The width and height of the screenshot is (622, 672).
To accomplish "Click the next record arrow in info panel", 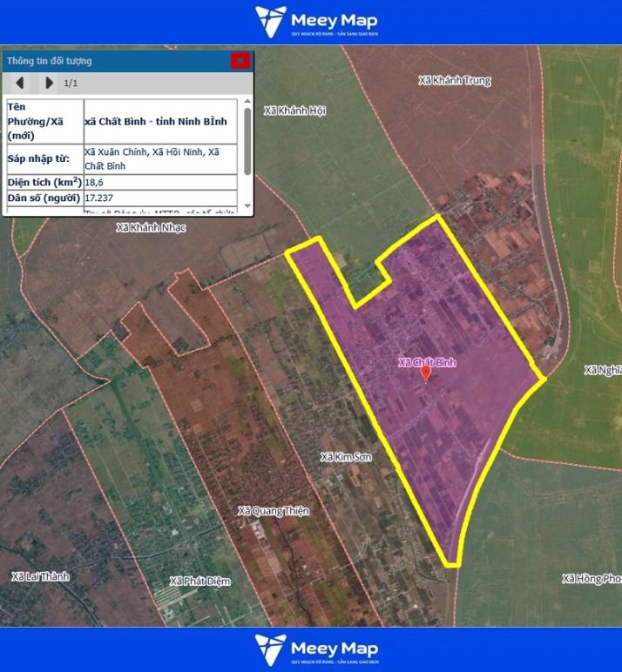I will point(49,83).
